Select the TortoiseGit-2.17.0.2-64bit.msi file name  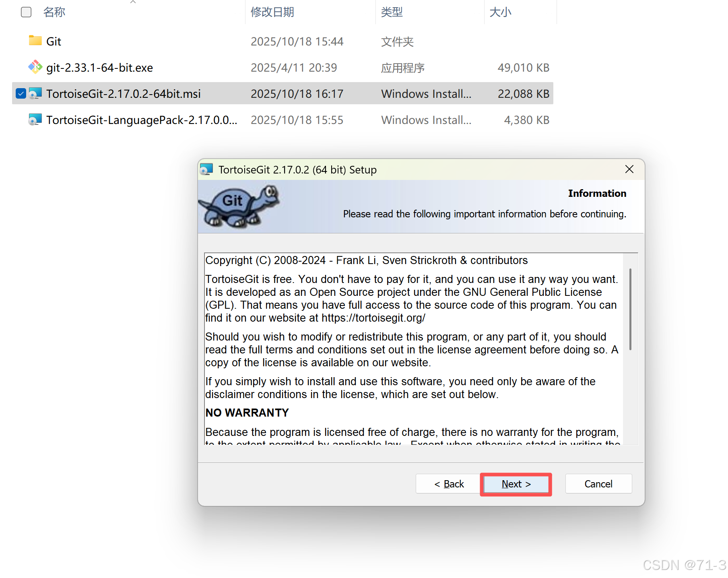click(x=123, y=94)
